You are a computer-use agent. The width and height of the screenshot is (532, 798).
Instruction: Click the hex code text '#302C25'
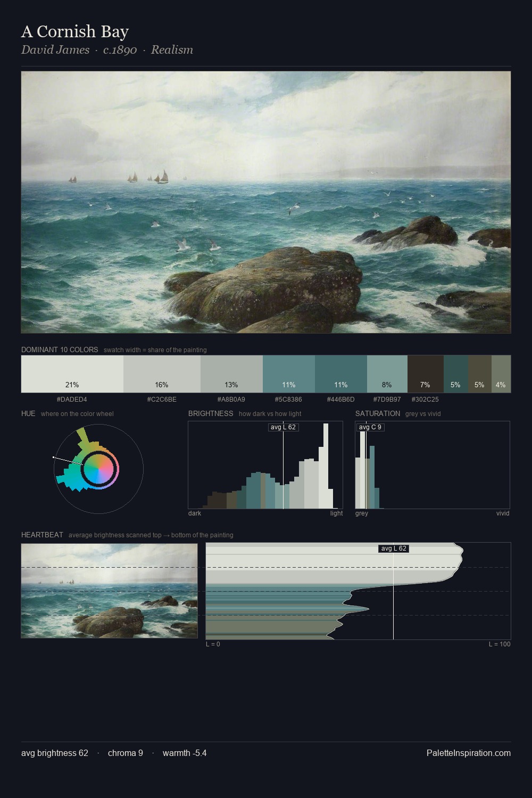[425, 399]
